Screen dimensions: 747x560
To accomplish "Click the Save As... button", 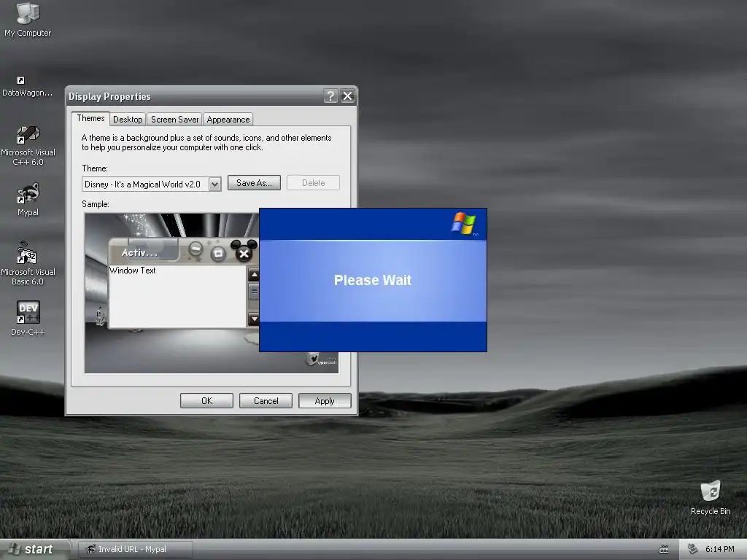I will (x=254, y=183).
